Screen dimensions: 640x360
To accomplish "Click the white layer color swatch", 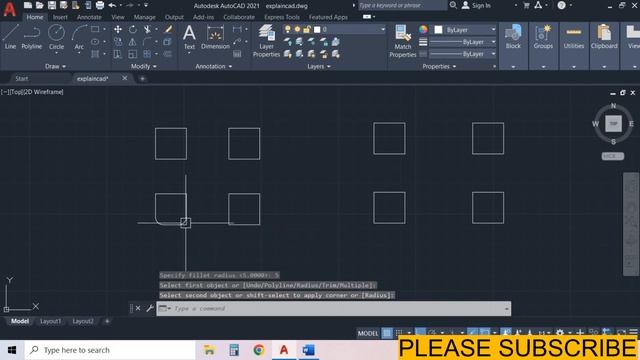I will click(317, 29).
